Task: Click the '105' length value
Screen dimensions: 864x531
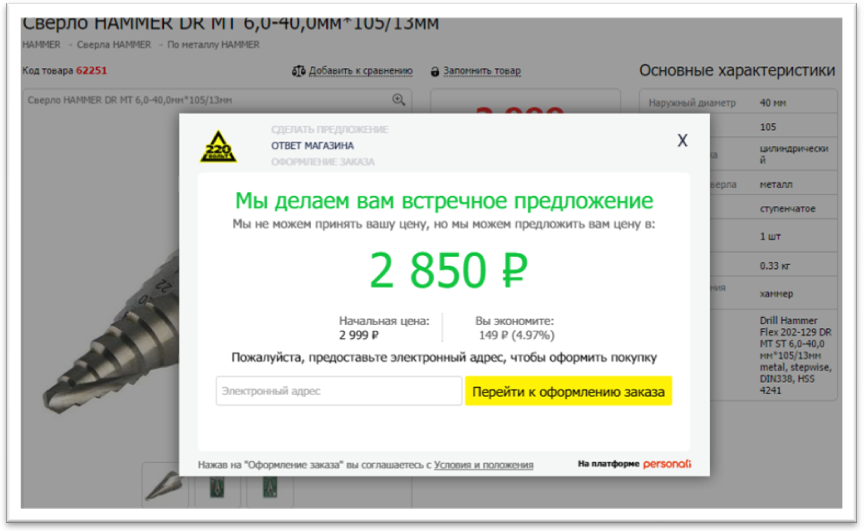Action: point(768,127)
